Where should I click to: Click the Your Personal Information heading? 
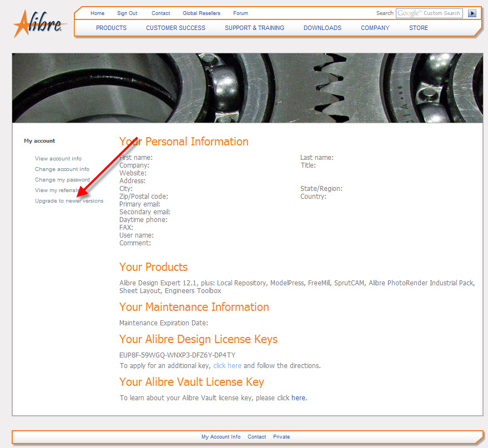[184, 142]
